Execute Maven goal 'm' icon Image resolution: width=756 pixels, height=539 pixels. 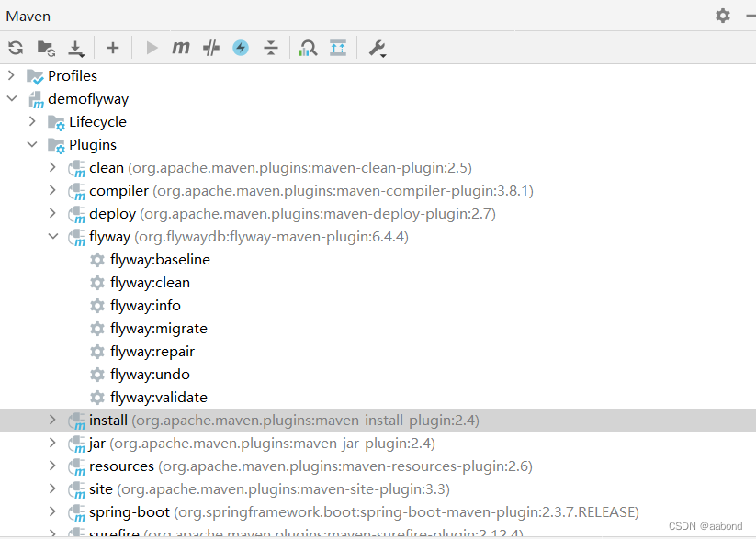[x=181, y=47]
